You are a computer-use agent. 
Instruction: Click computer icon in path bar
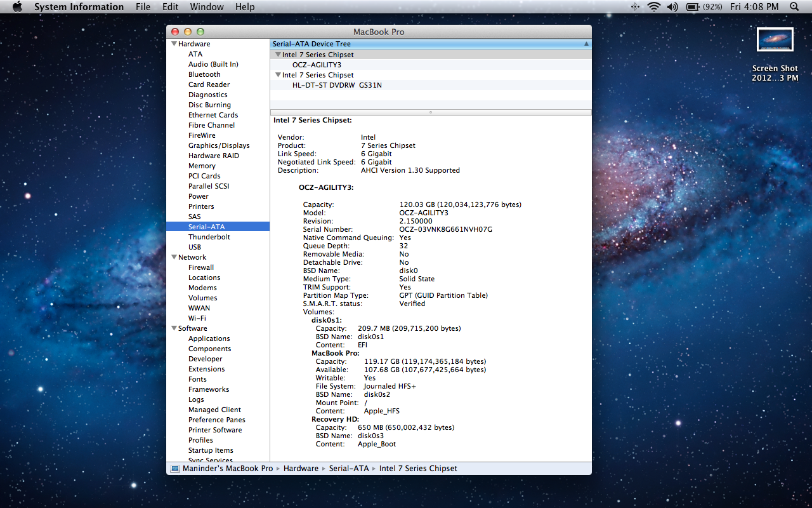click(175, 469)
